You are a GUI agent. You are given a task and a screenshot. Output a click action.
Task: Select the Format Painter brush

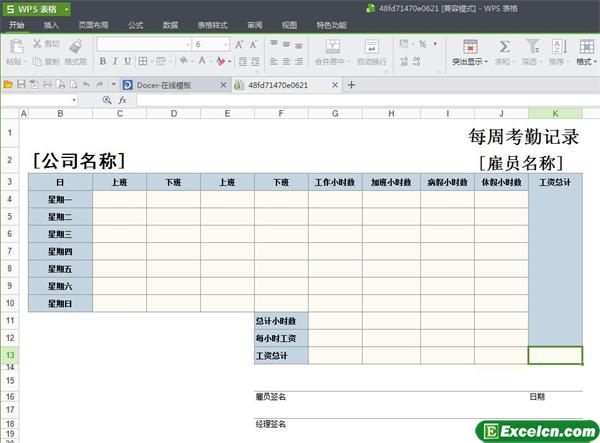coord(76,46)
